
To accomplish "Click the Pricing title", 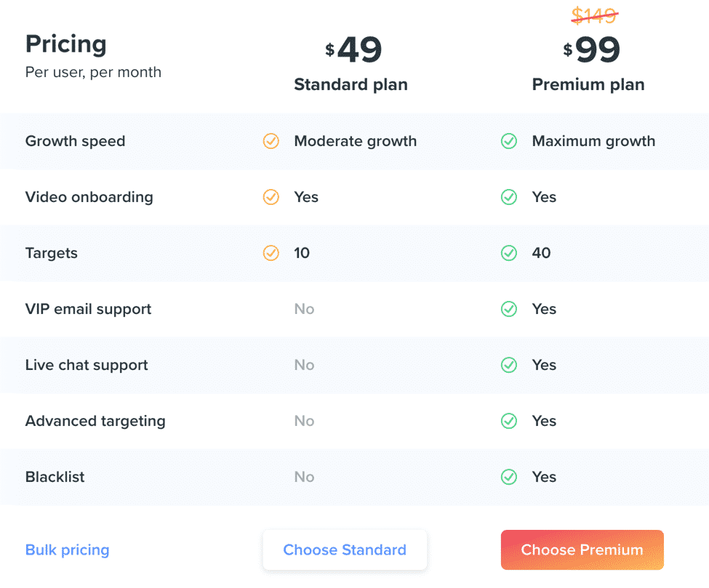I will [65, 44].
